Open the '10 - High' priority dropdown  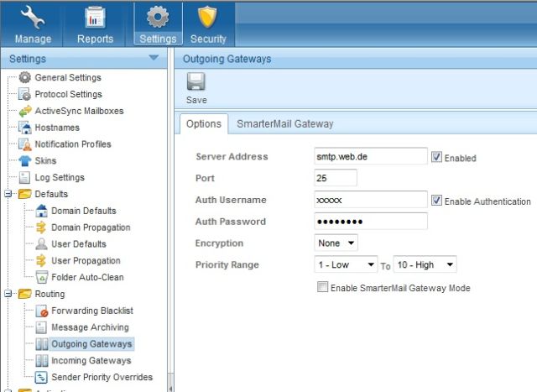tap(425, 264)
